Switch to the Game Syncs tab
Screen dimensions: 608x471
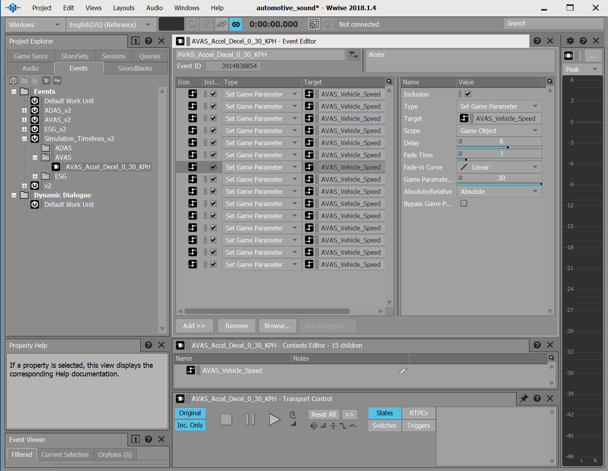tap(31, 56)
